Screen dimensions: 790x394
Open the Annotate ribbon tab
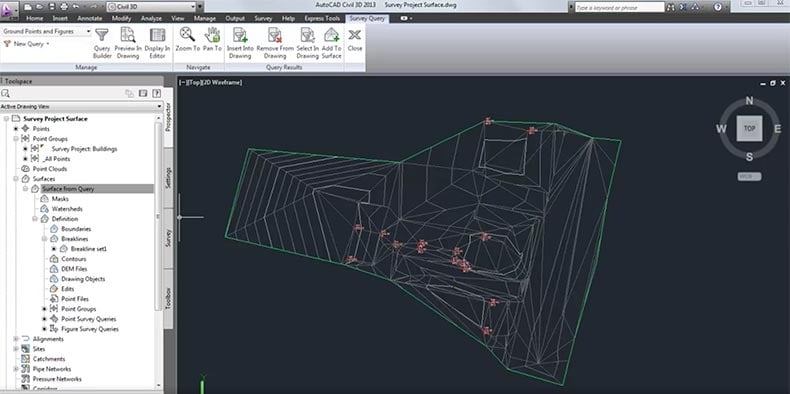[90, 19]
